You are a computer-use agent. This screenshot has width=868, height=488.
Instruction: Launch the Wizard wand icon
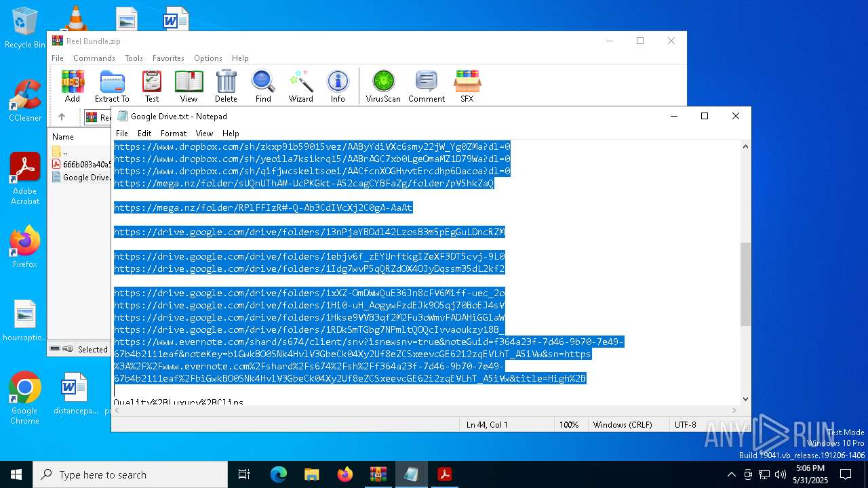coord(300,86)
